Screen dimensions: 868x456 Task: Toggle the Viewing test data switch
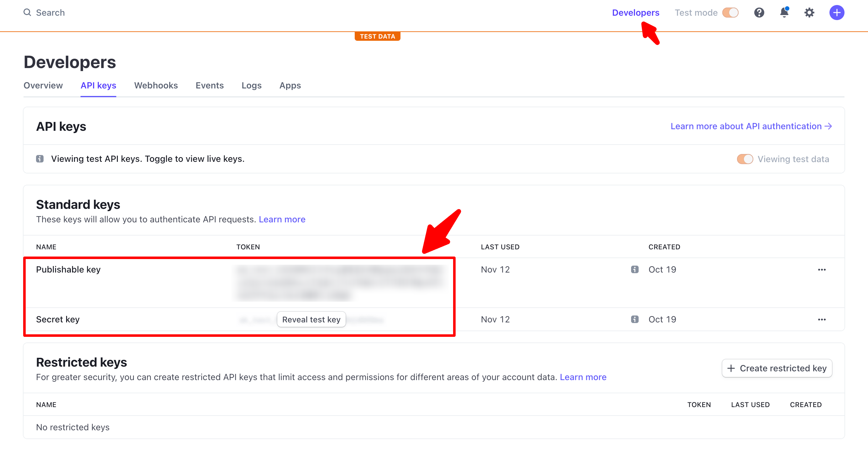tap(745, 159)
